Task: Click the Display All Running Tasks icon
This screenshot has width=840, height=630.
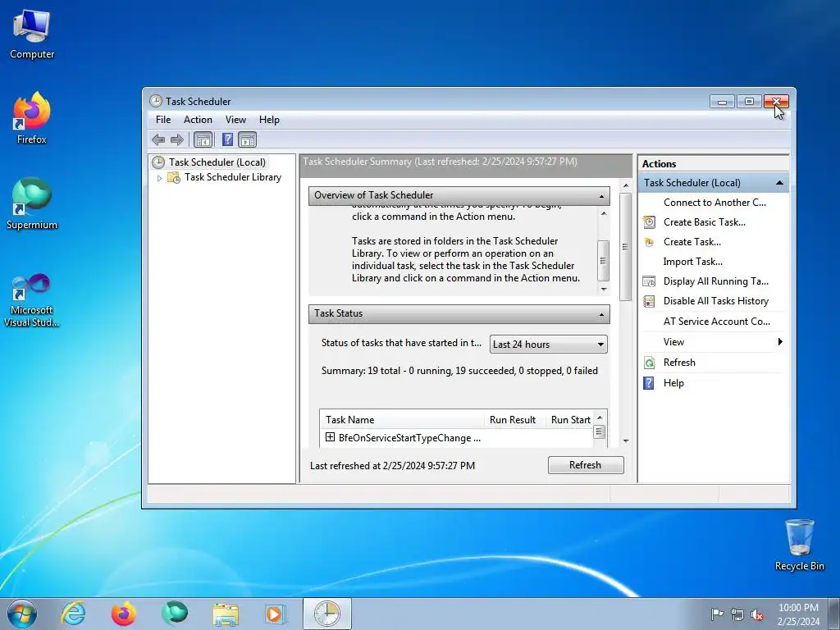Action: 649,281
